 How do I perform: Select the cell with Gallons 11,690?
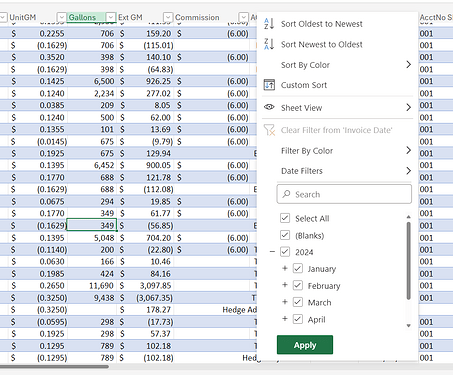[x=92, y=286]
